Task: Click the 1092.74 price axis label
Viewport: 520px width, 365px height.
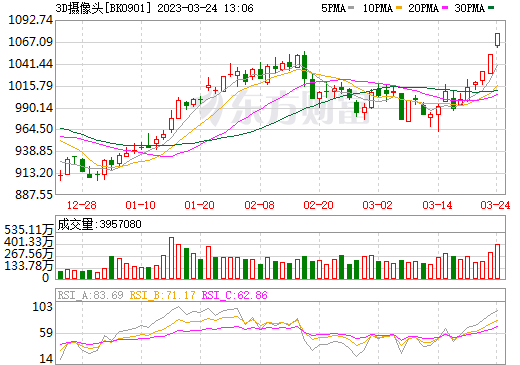Action: click(31, 20)
